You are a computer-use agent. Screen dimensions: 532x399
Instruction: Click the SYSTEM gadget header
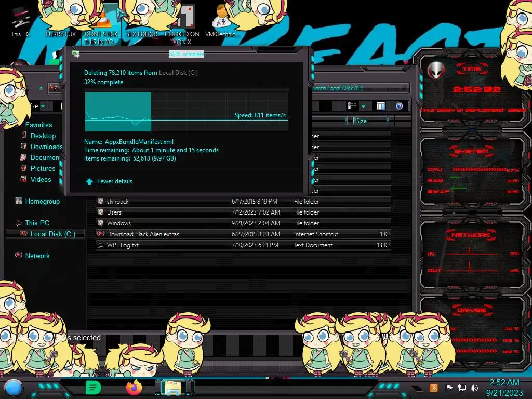coord(472,151)
